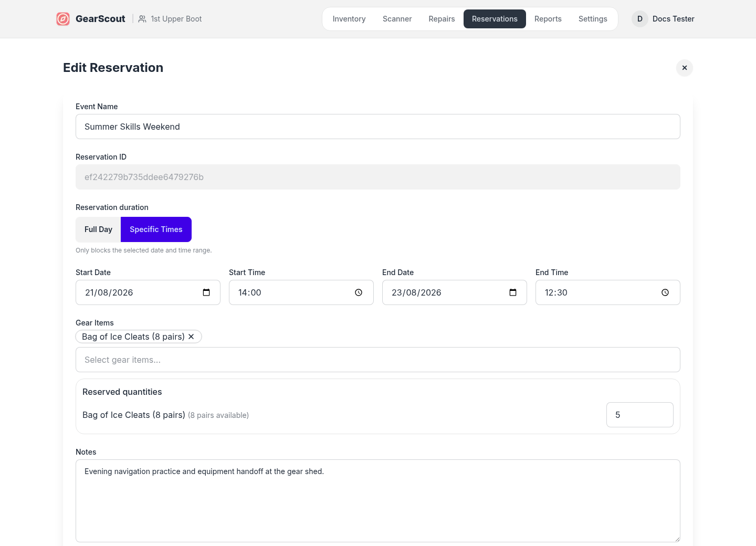Open the Inventory tab
756x546 pixels.
pyautogui.click(x=349, y=19)
